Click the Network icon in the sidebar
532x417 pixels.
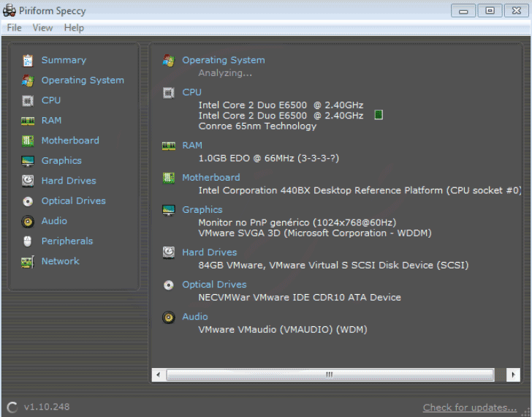coord(28,261)
